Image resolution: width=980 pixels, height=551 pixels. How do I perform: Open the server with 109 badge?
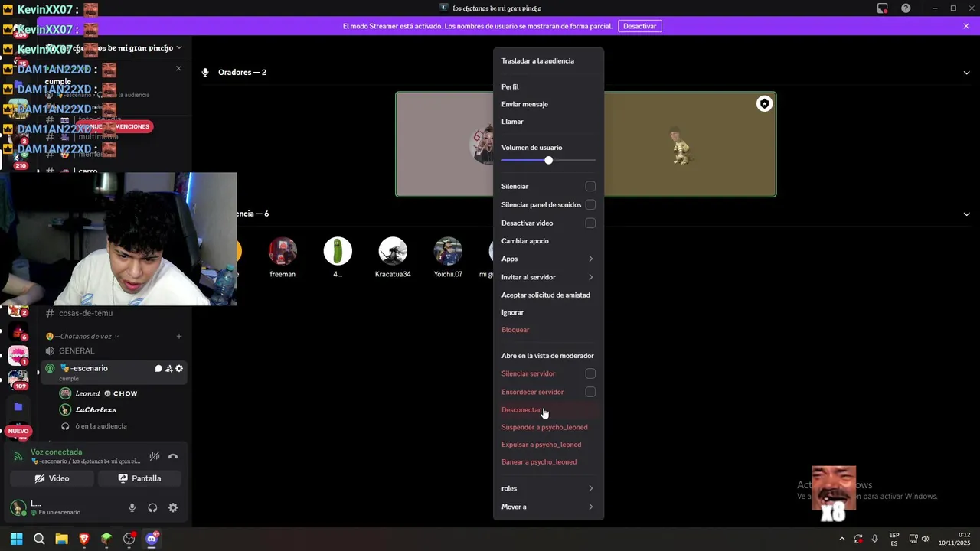[18, 379]
